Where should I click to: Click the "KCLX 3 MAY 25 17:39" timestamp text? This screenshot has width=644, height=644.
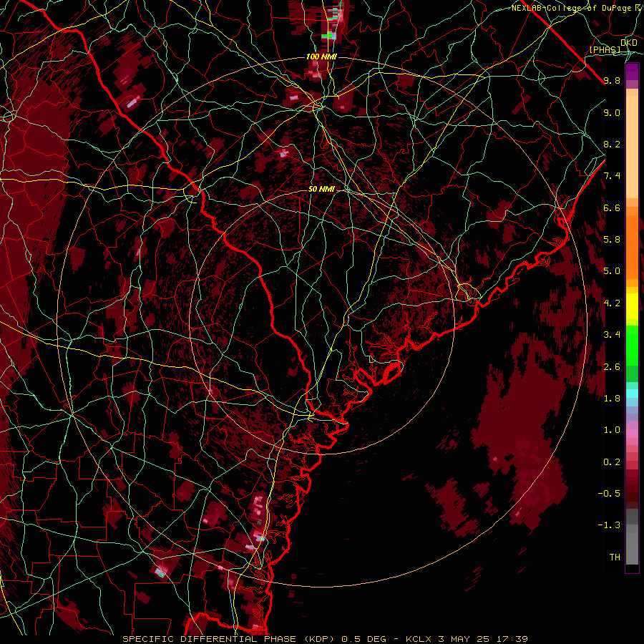click(x=467, y=639)
